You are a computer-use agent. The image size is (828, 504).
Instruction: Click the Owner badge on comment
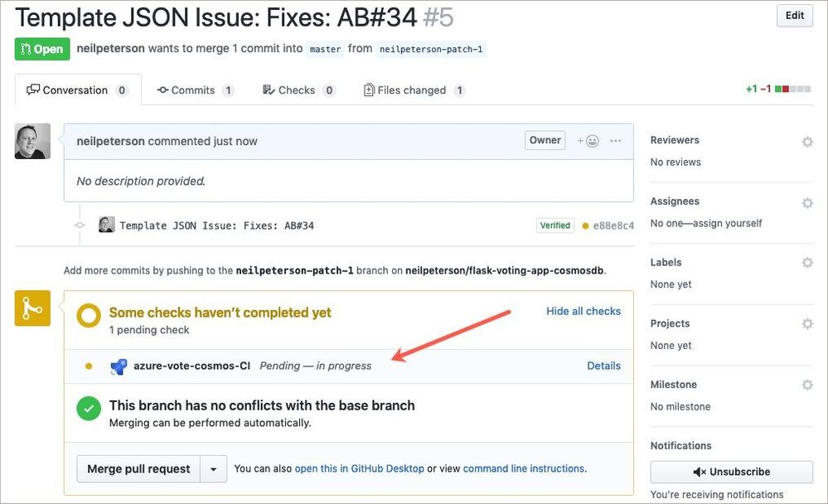[x=545, y=141]
